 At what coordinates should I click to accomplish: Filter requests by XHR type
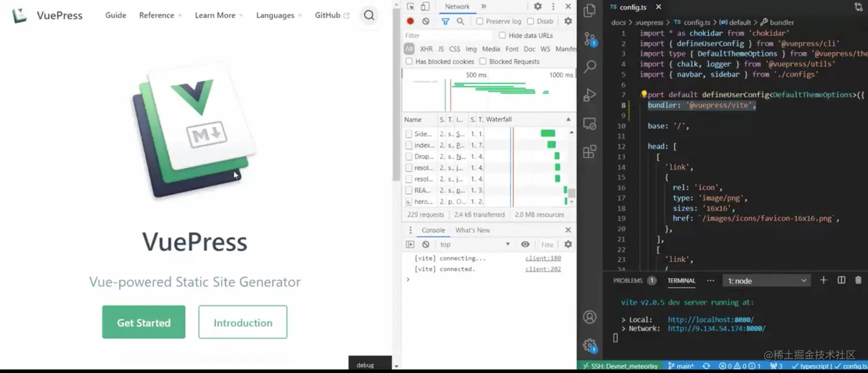tap(426, 49)
